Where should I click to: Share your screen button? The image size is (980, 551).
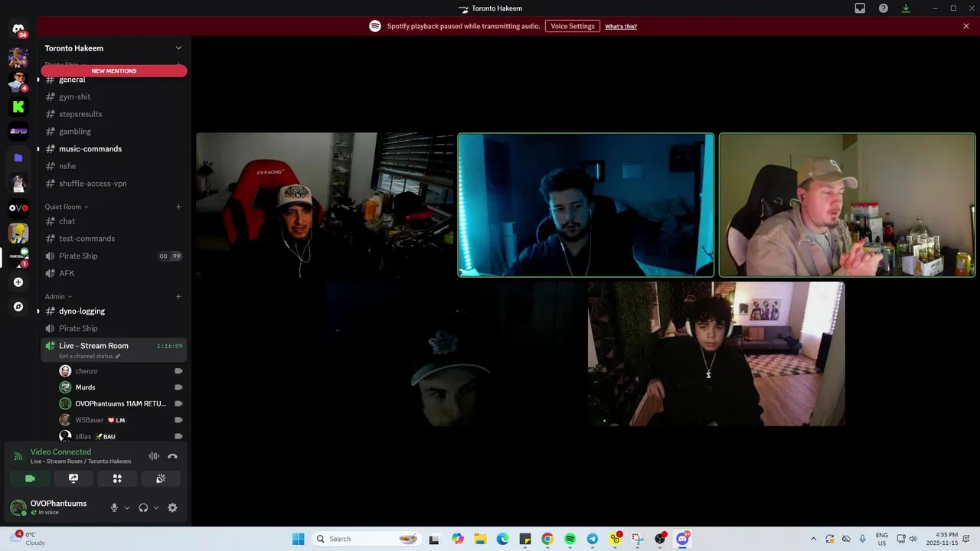(73, 478)
